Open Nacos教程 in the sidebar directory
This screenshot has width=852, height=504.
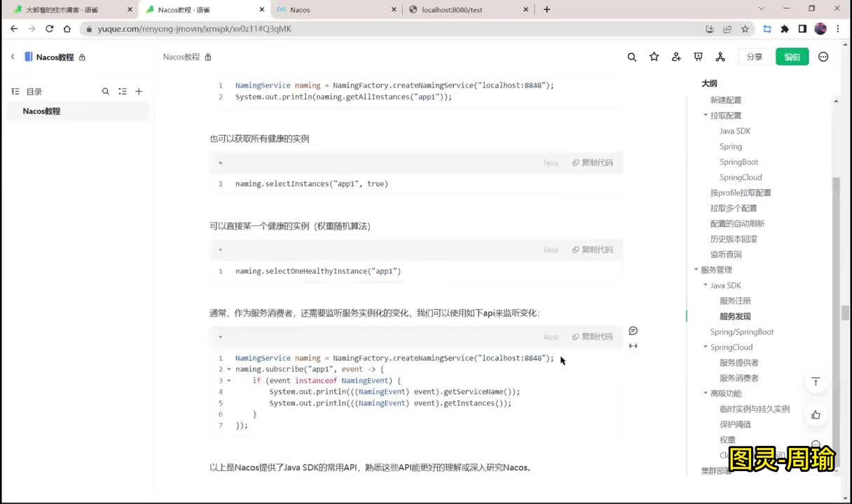click(x=78, y=111)
